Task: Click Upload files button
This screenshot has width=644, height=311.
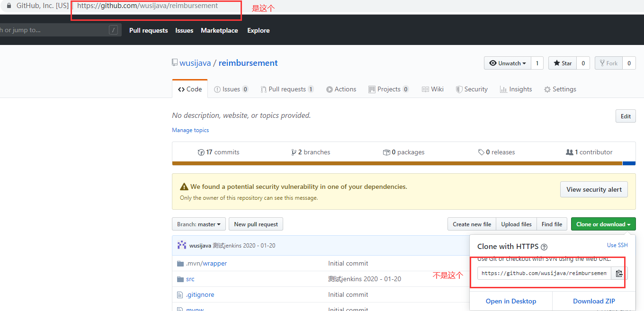Action: coord(517,224)
